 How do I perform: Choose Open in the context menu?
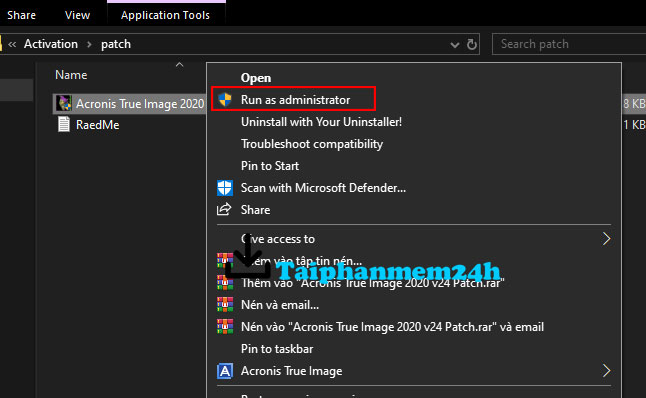pyautogui.click(x=256, y=78)
